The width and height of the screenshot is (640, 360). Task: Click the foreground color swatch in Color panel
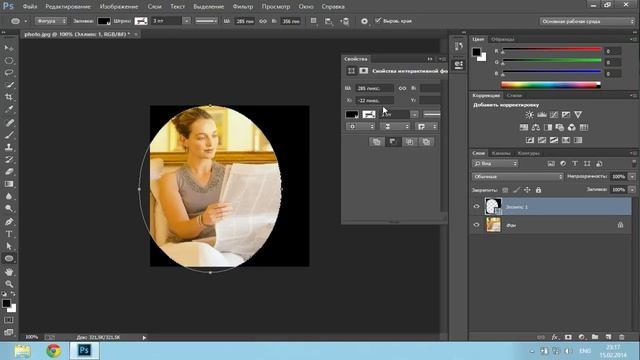tap(476, 52)
